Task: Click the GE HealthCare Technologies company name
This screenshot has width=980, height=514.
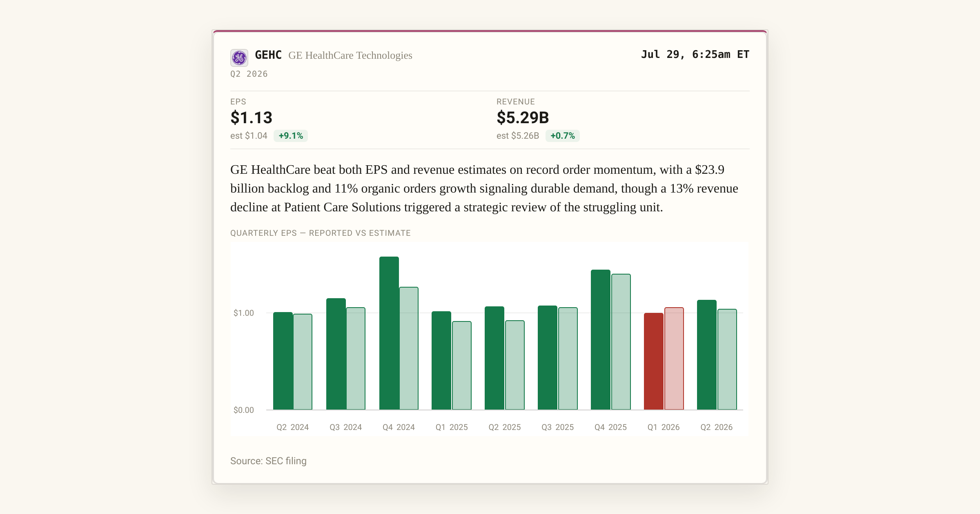Action: click(350, 55)
